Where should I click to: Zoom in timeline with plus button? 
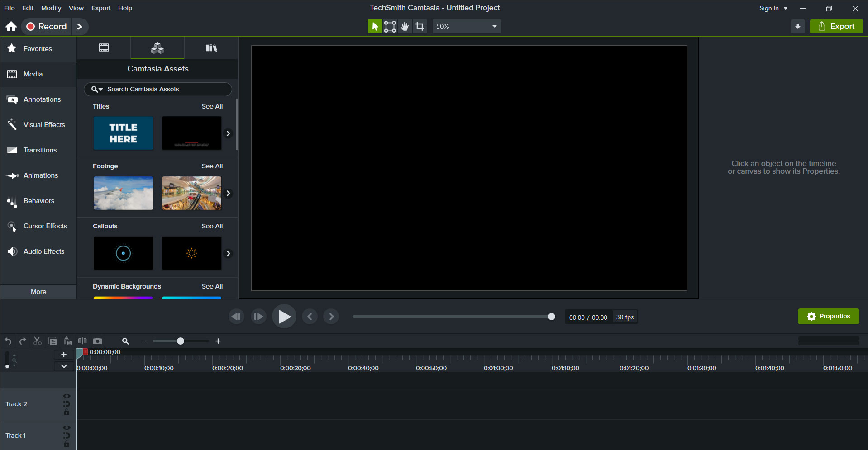coord(218,341)
